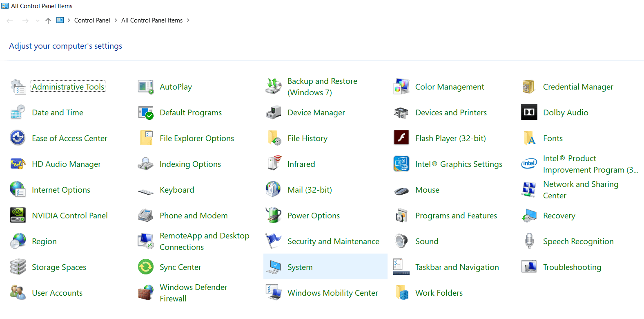Click the Speech Recognition microphone icon
Image resolution: width=644 pixels, height=319 pixels.
coord(529,241)
